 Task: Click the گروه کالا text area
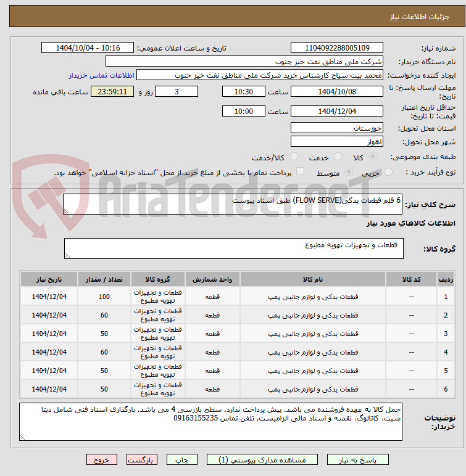[x=234, y=248]
